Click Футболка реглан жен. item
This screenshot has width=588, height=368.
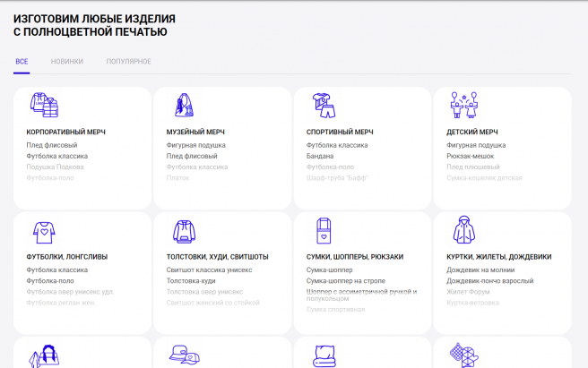61,303
